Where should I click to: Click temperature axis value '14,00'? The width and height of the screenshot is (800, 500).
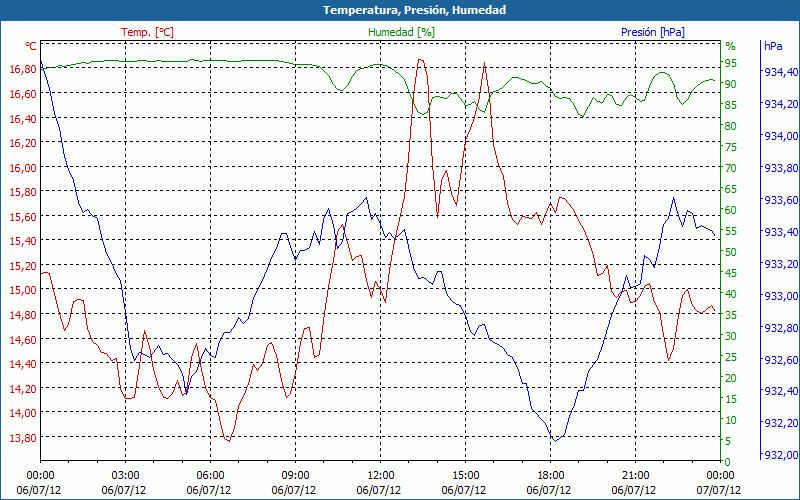pyautogui.click(x=23, y=413)
